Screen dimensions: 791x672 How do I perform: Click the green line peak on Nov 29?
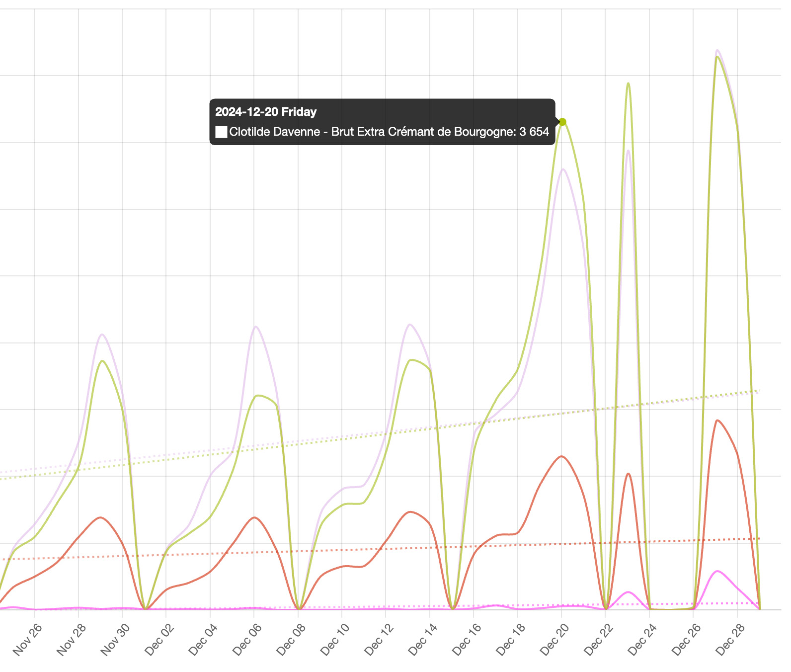click(x=102, y=361)
